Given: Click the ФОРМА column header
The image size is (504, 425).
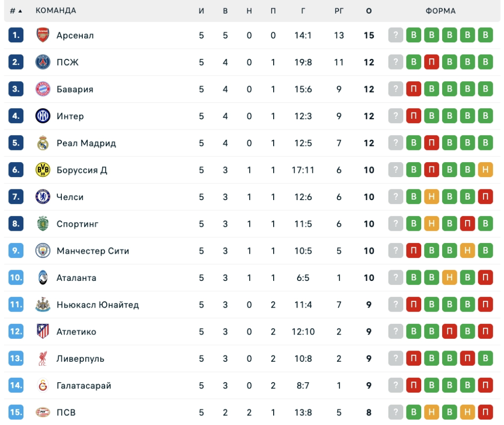Looking at the screenshot, I should point(441,11).
